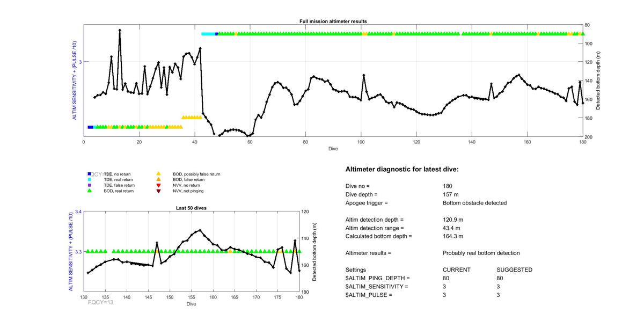Click the 3.3 tick label on the last-50-dives chart
The image size is (644, 328).
(x=78, y=252)
